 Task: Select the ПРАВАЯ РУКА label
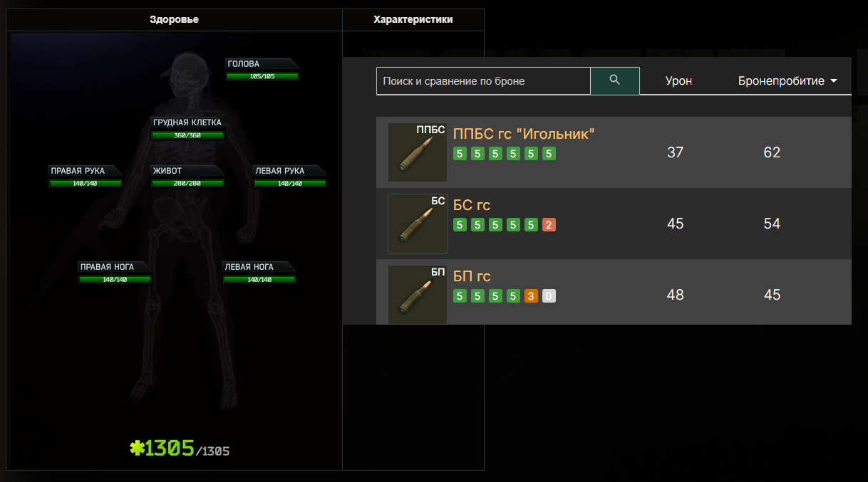click(x=78, y=171)
